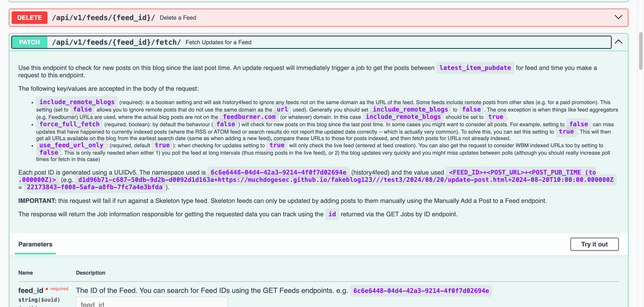Image resolution: width=644 pixels, height=307 pixels.
Task: Click the use_feed_url_only parameter code tag
Action: coord(71,145)
